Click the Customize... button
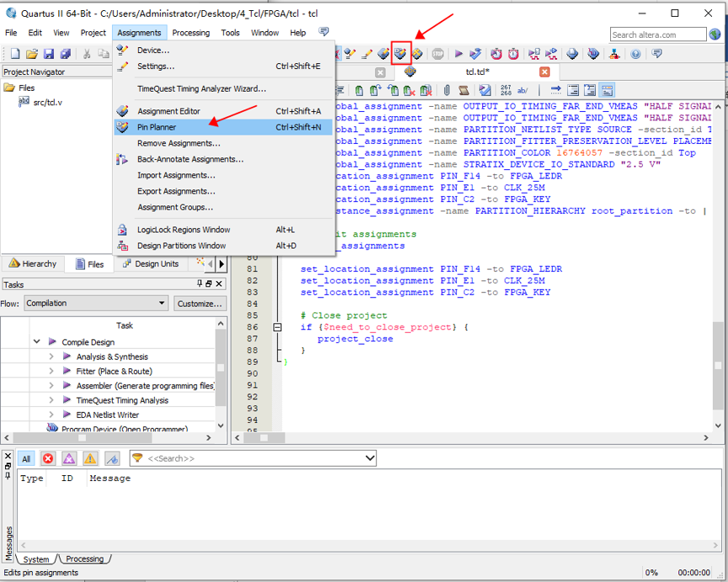Image resolution: width=728 pixels, height=582 pixels. 199,304
